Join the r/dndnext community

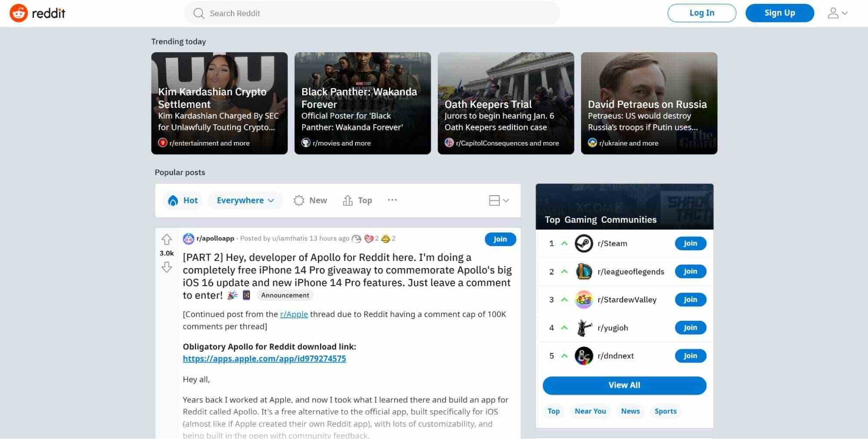tap(690, 356)
